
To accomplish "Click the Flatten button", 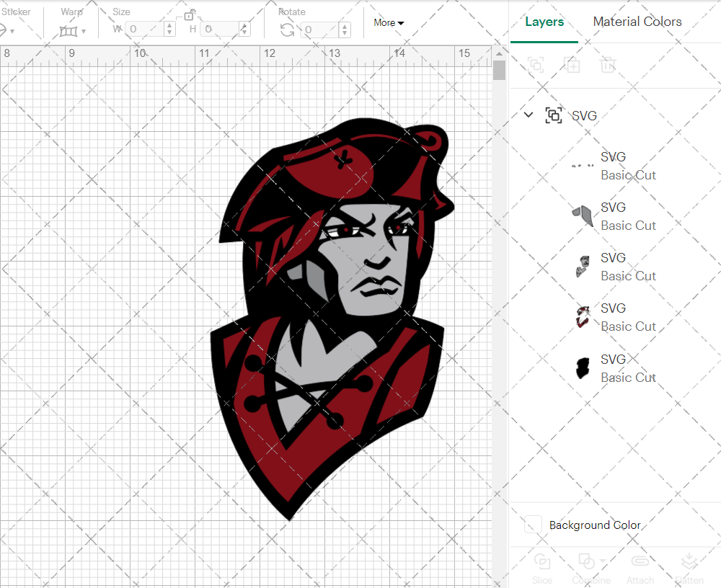I will tap(689, 569).
